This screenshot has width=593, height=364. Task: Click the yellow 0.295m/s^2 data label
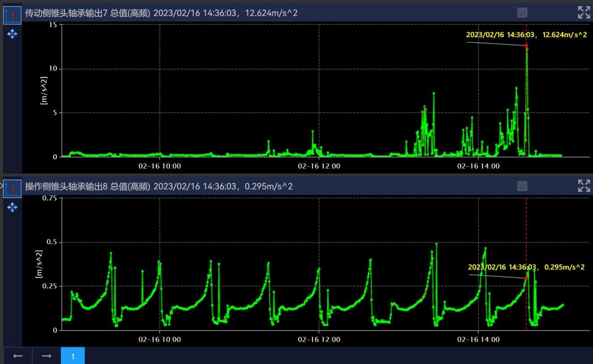(x=526, y=267)
